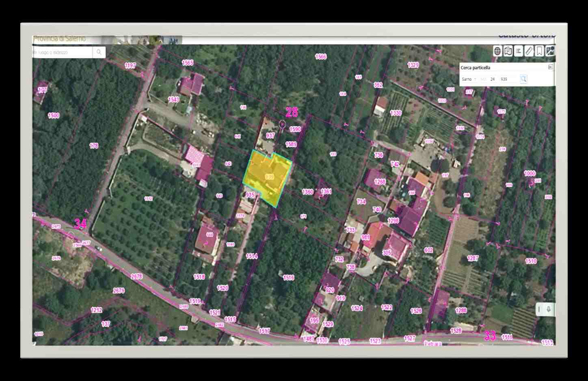Select the yellow highlighted parcel 939
The height and width of the screenshot is (381, 588).
(x=268, y=177)
